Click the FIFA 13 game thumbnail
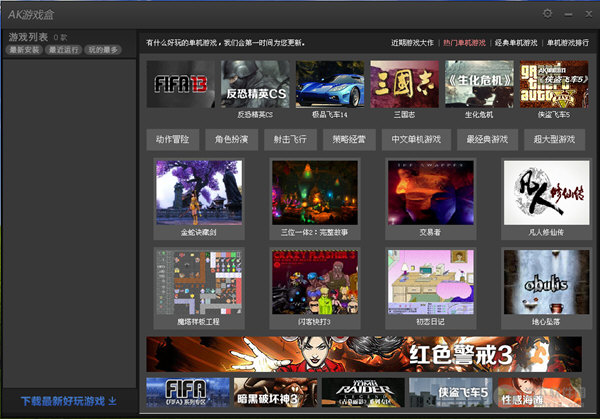 point(180,85)
